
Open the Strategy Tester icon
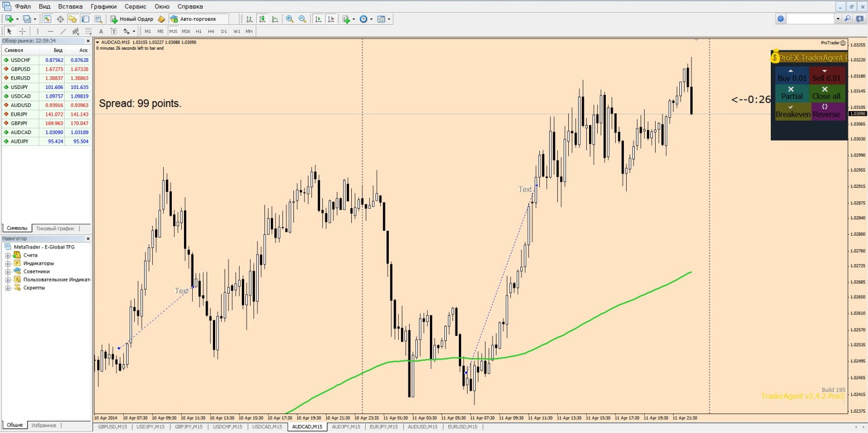tap(98, 19)
